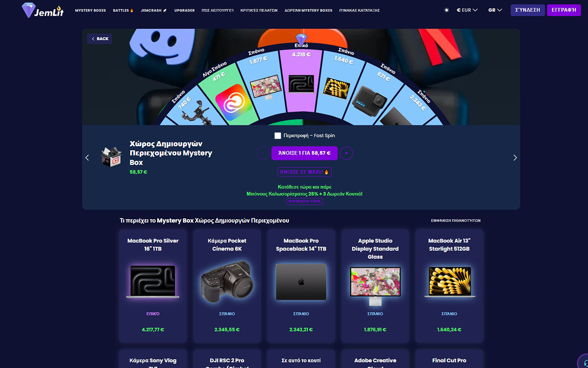Image resolution: width=588 pixels, height=368 pixels.
Task: Open the EUR currency dropdown
Action: 467,10
